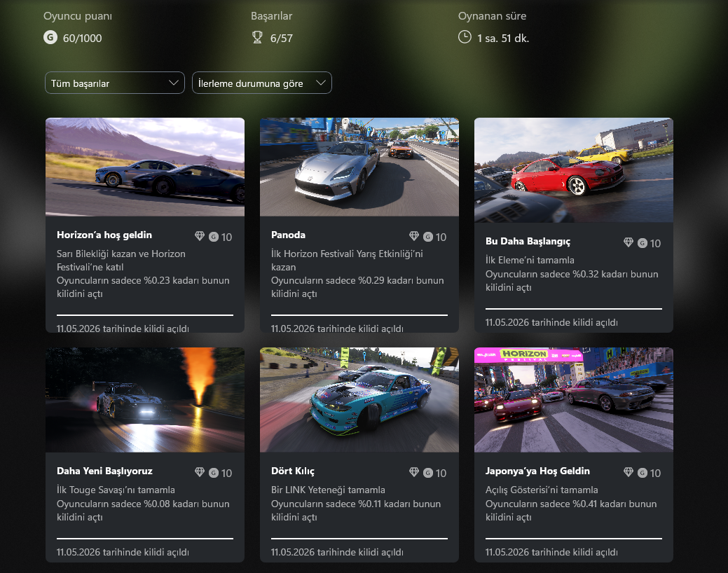Click the G score icon on the Panoda card
The width and height of the screenshot is (728, 573).
pos(428,237)
